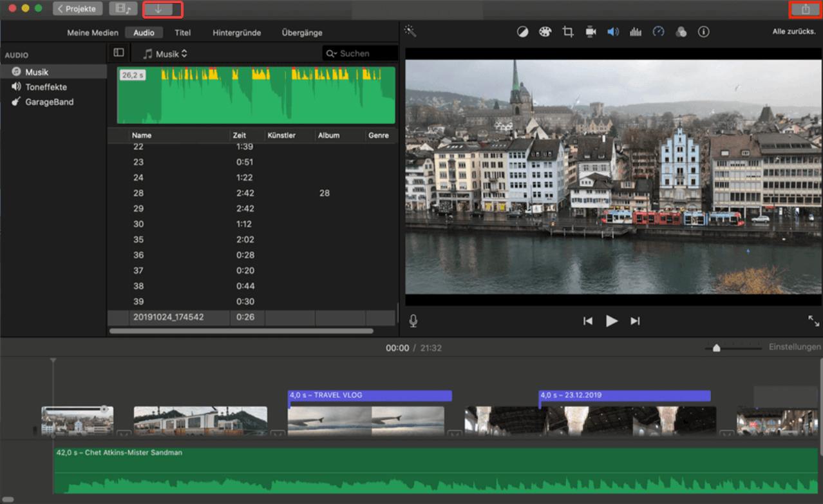Select track 28 with album 28

pos(251,193)
